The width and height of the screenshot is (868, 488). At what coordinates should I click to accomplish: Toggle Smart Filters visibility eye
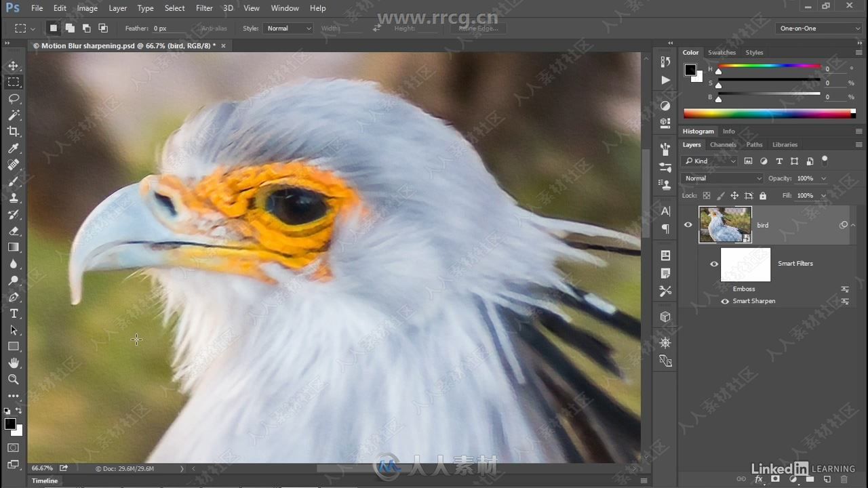coord(713,264)
